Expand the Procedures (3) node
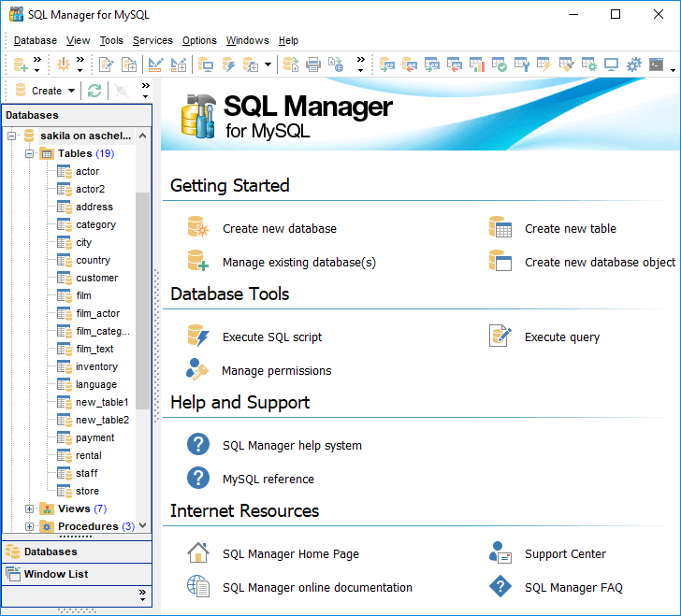 point(29,526)
